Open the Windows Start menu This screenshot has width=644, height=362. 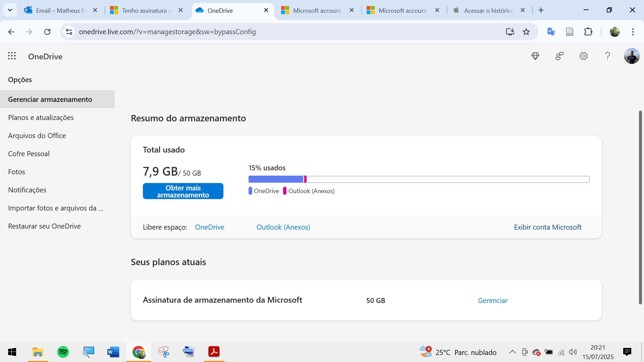[12, 352]
